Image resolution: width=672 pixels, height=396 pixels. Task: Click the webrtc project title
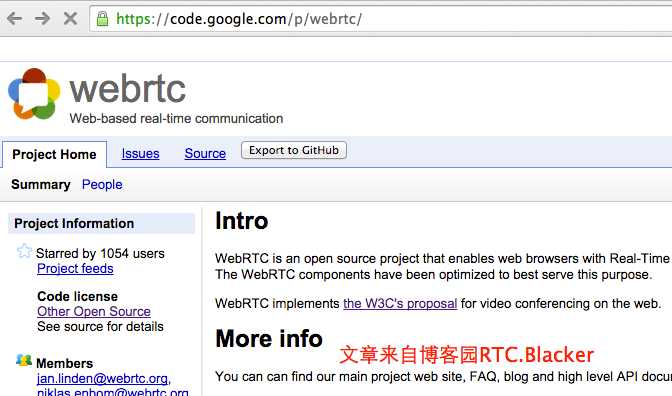pos(128,90)
